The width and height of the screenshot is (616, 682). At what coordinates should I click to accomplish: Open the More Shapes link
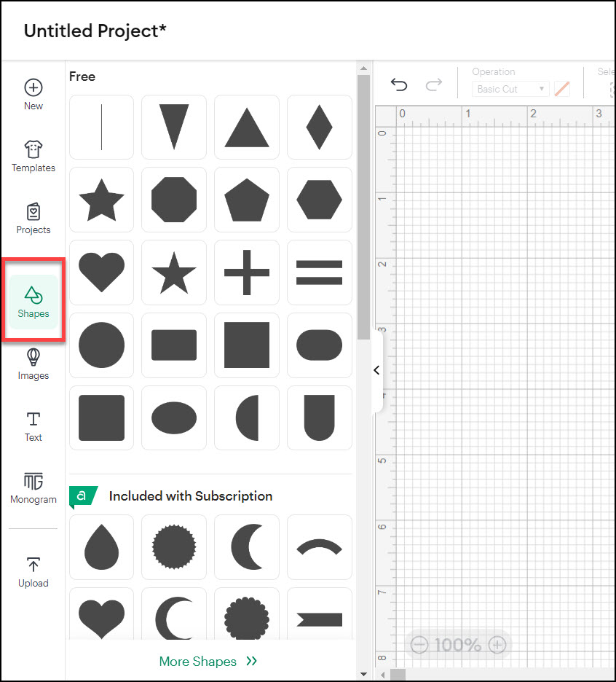point(198,662)
